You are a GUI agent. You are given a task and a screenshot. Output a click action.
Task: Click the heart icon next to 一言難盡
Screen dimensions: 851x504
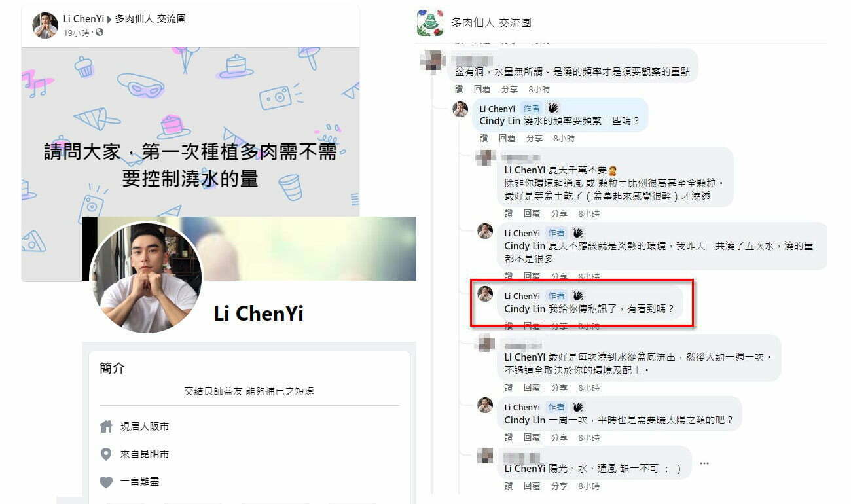point(106,482)
